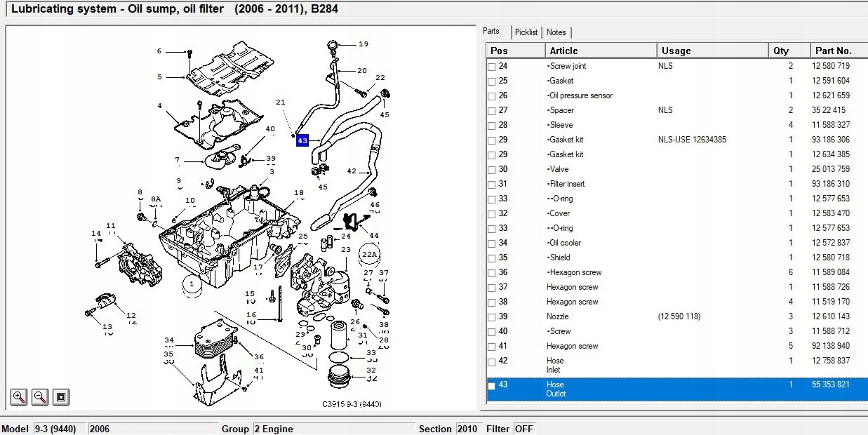Fit the diagram to window icon
This screenshot has width=868, height=435.
click(x=61, y=397)
